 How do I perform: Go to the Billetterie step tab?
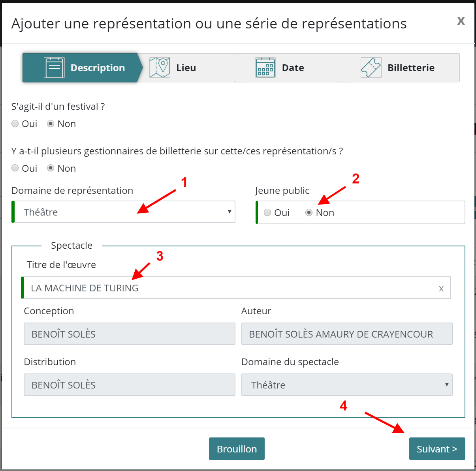coord(410,68)
